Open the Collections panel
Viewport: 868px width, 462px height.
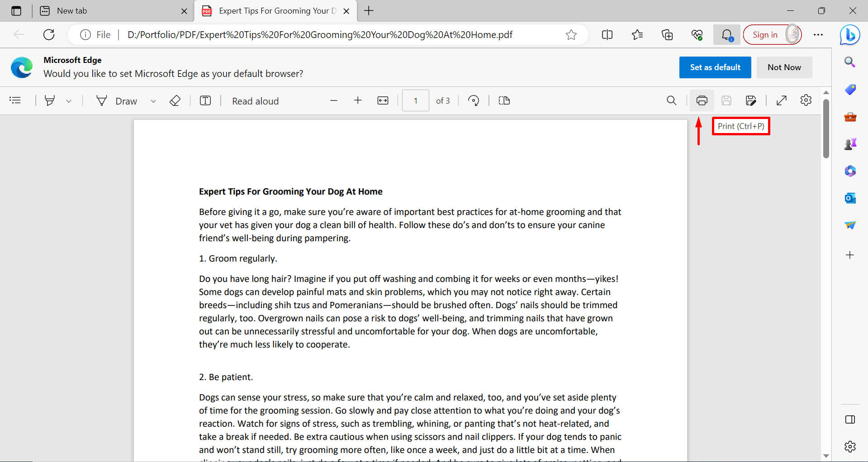point(667,35)
